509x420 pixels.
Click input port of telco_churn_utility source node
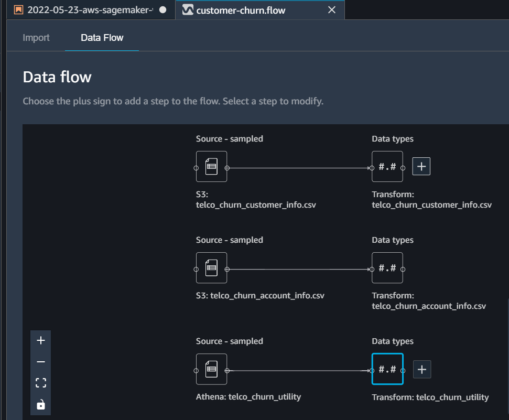[196, 371]
